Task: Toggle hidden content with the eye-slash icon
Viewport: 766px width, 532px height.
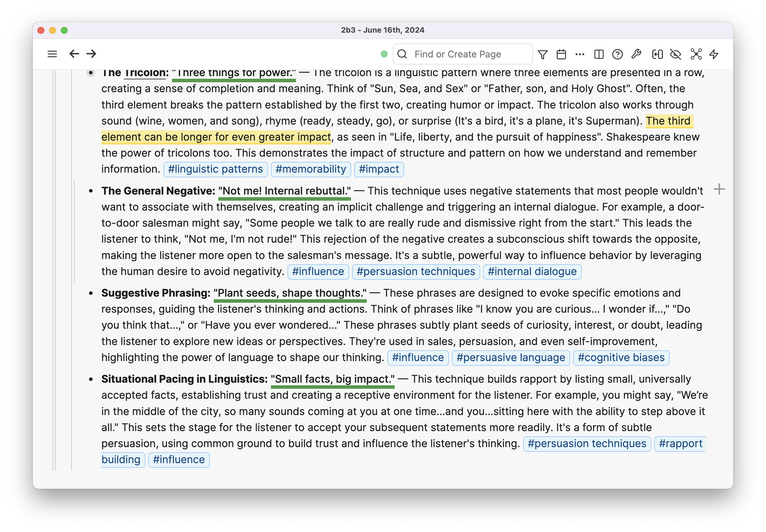Action: [x=676, y=54]
